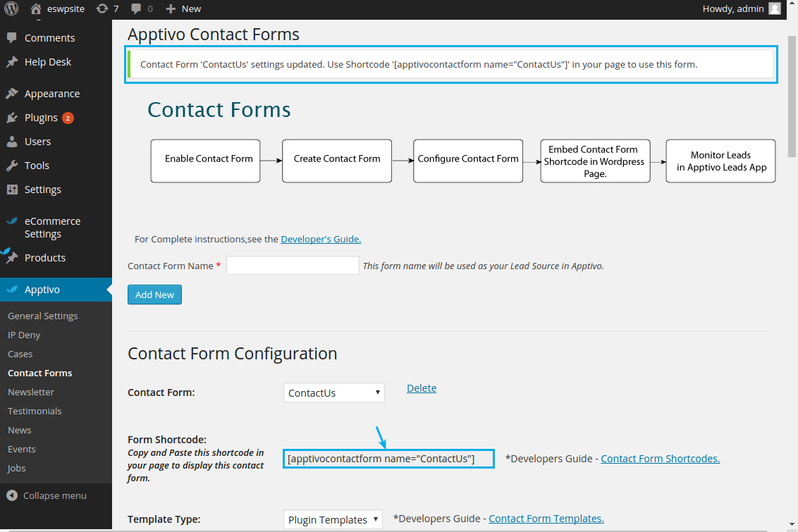Image resolution: width=798 pixels, height=532 pixels.
Task: Open the Contact Form dropdown showing ContactUs
Action: coord(334,392)
